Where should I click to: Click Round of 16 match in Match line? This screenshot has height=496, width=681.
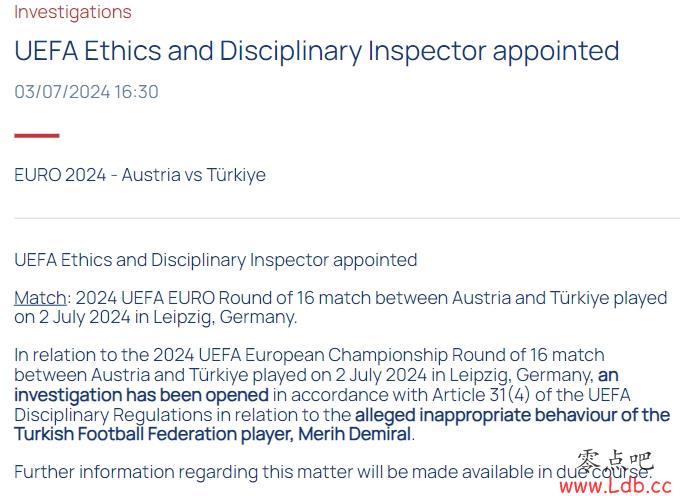coord(294,298)
